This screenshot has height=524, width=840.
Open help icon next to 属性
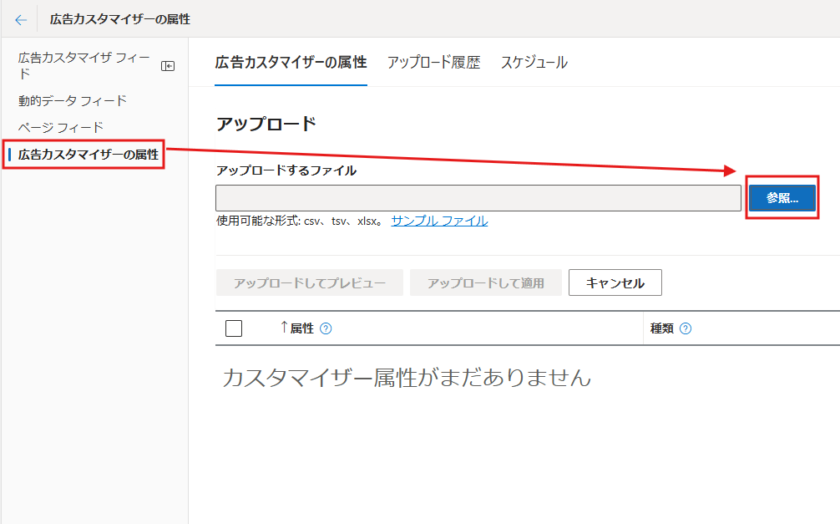tap(325, 328)
